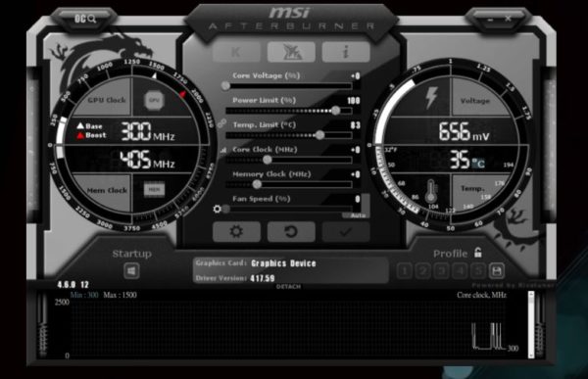The image size is (588, 379).
Task: Click the 656 mV voltage readout
Action: (465, 132)
